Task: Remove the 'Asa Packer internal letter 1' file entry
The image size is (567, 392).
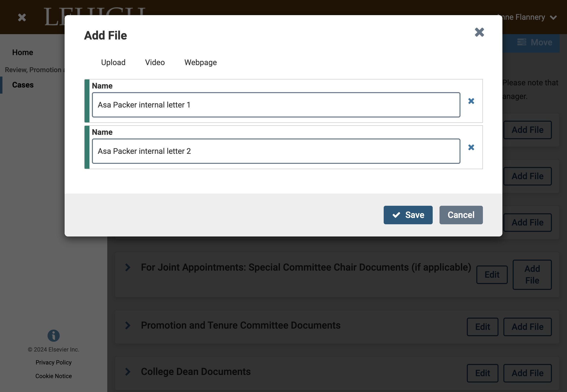Action: pyautogui.click(x=471, y=101)
